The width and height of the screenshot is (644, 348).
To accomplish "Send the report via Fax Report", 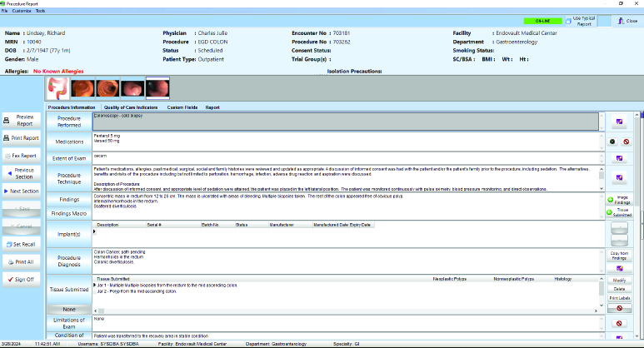I will (x=24, y=155).
